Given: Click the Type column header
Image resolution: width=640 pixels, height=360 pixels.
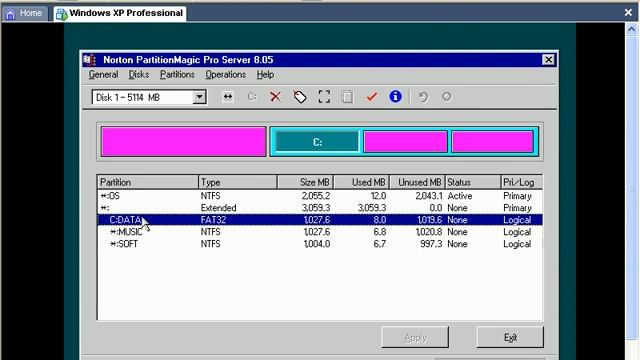Looking at the screenshot, I should click(x=238, y=182).
